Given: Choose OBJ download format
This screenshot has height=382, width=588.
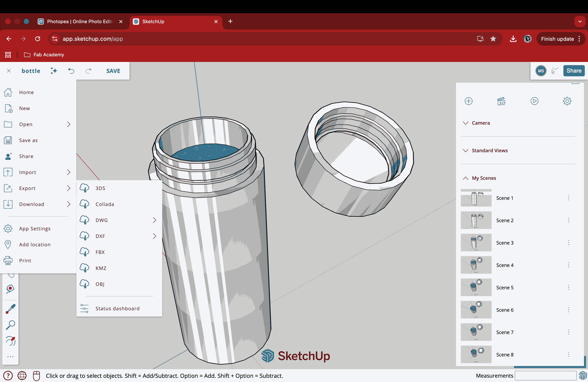Looking at the screenshot, I should (100, 284).
